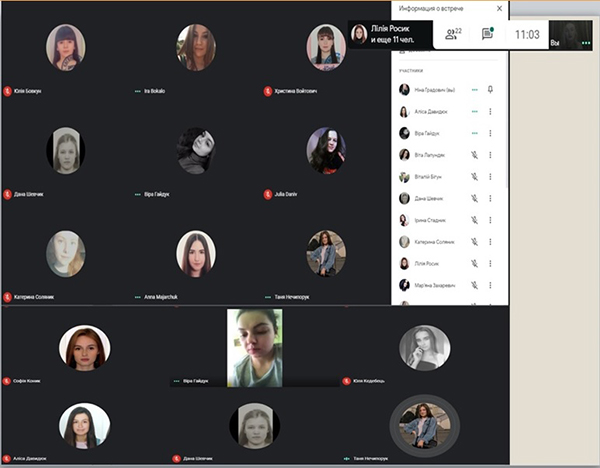The height and width of the screenshot is (468, 600).
Task: Click the Христина Войтович name label
Action: [x=295, y=91]
